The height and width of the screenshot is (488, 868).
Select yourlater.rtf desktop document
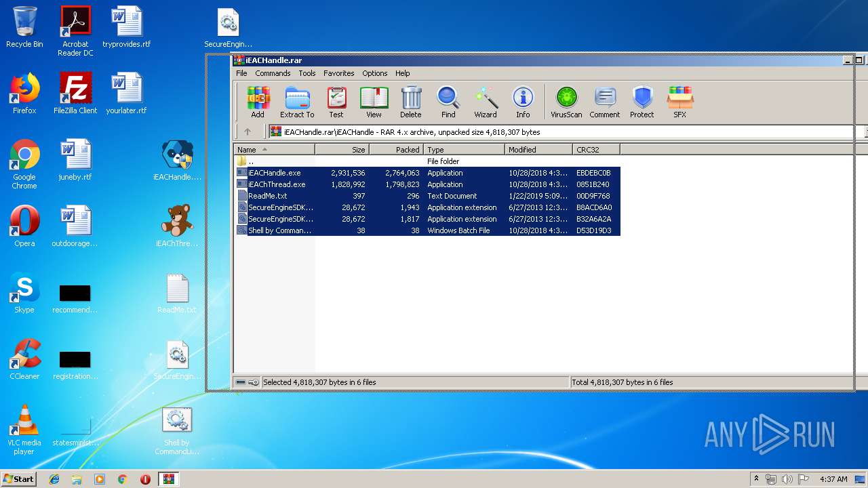pos(127,94)
